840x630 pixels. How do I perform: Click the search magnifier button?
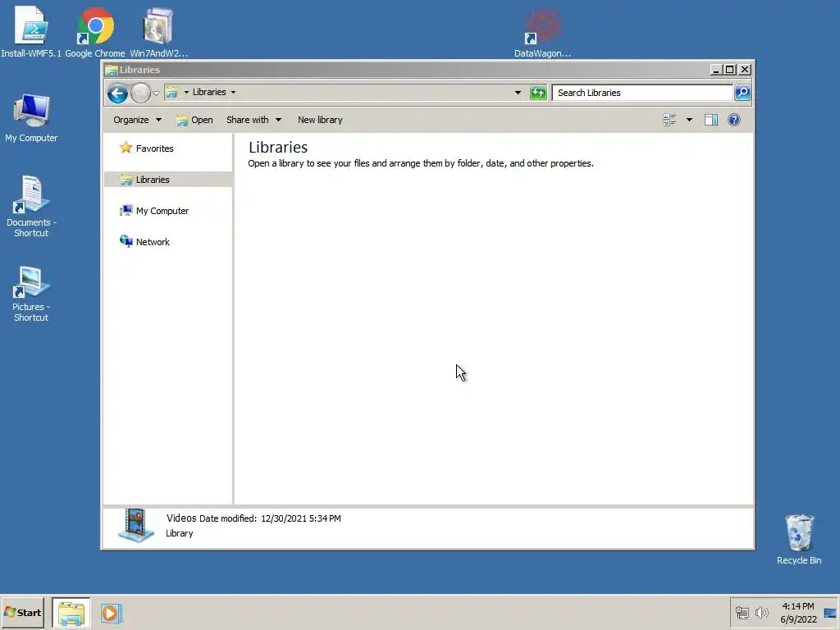pyautogui.click(x=742, y=93)
